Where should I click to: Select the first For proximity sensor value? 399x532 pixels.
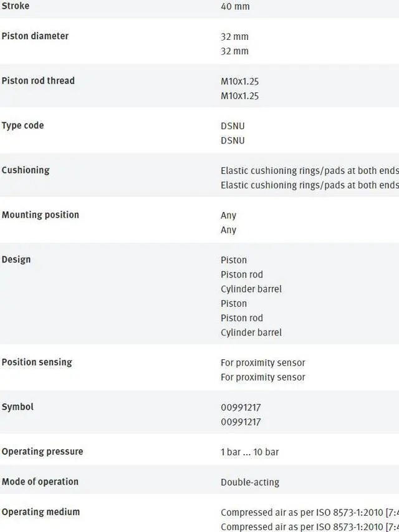click(262, 363)
